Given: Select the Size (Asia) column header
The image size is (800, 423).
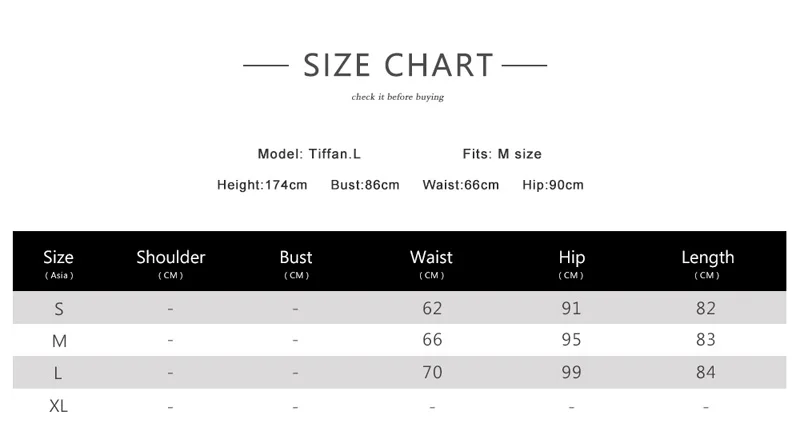Looking at the screenshot, I should tap(59, 262).
